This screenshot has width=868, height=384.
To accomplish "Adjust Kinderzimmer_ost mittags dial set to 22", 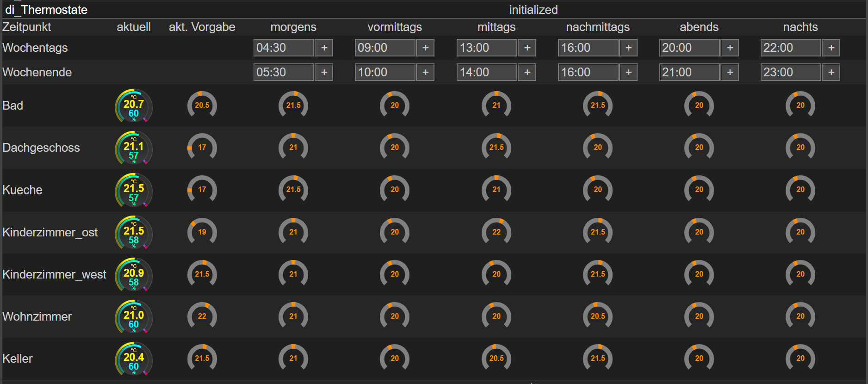I will 496,232.
